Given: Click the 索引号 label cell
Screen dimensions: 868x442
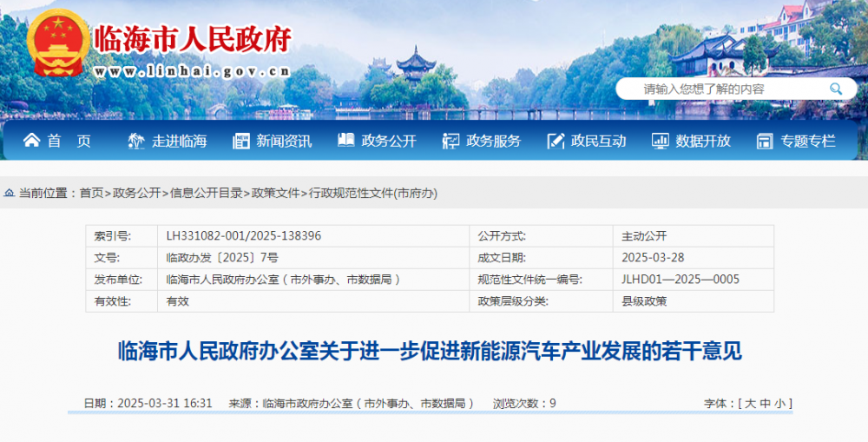Looking at the screenshot, I should coord(122,236).
